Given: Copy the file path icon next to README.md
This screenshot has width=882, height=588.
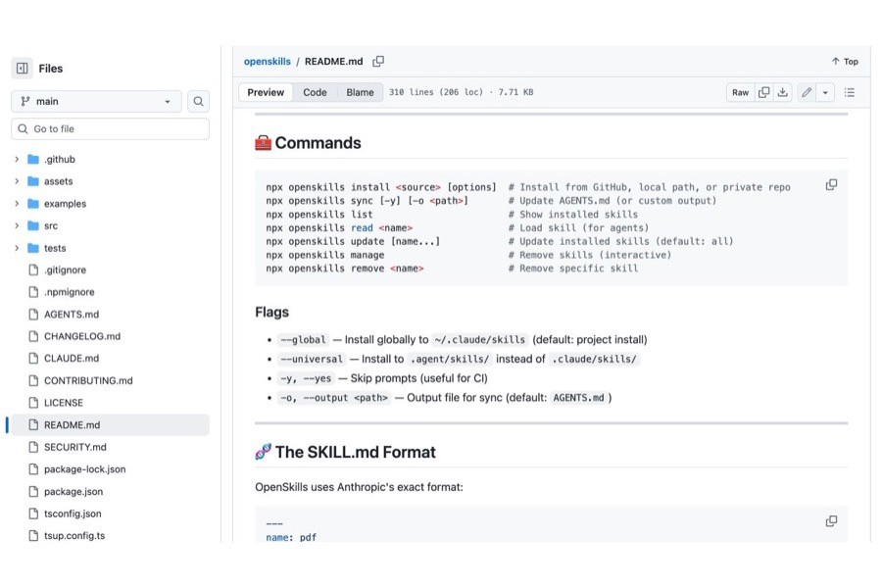Looking at the screenshot, I should pyautogui.click(x=378, y=62).
